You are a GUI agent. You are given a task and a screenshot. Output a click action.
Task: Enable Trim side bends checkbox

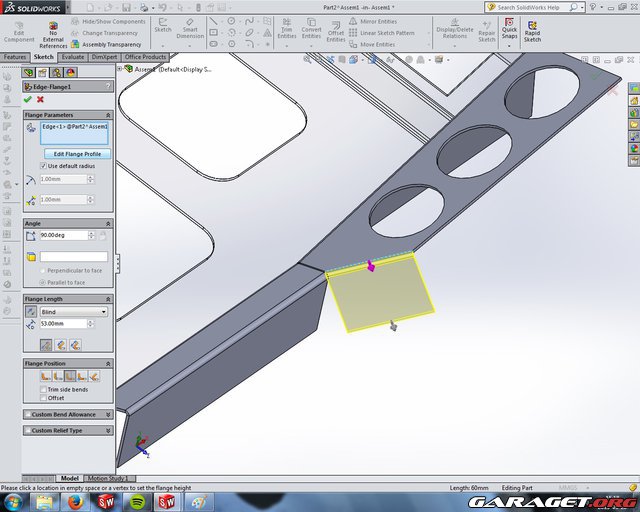[x=44, y=389]
